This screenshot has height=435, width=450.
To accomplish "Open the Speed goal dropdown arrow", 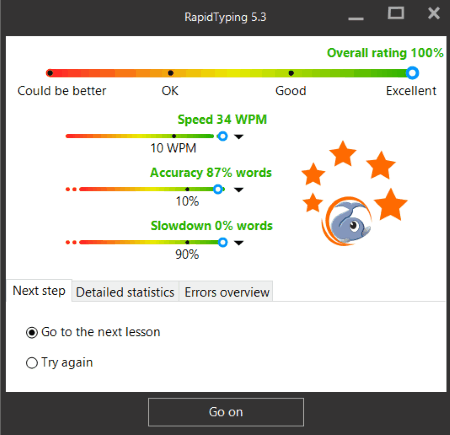I will (x=239, y=137).
